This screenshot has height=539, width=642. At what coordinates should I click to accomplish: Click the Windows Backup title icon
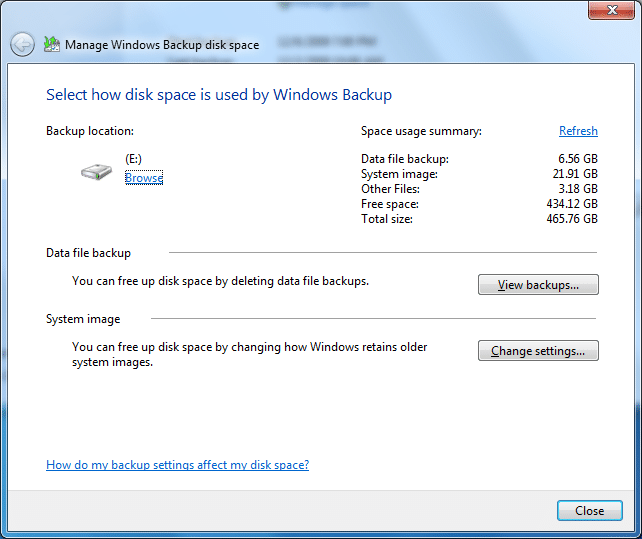tap(52, 44)
